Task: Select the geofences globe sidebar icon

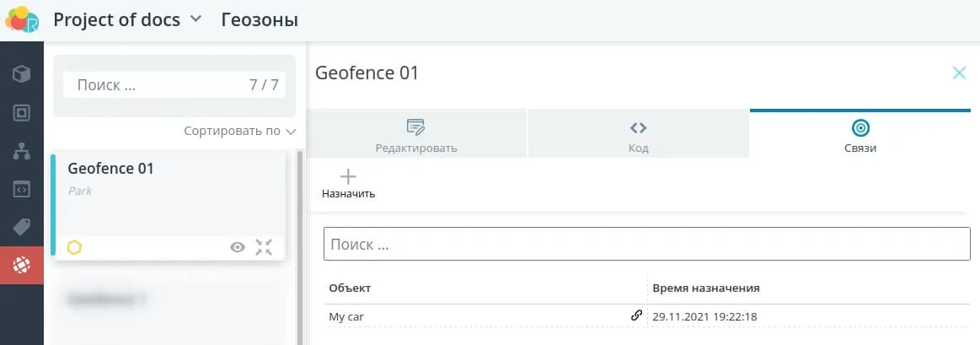Action: tap(22, 265)
